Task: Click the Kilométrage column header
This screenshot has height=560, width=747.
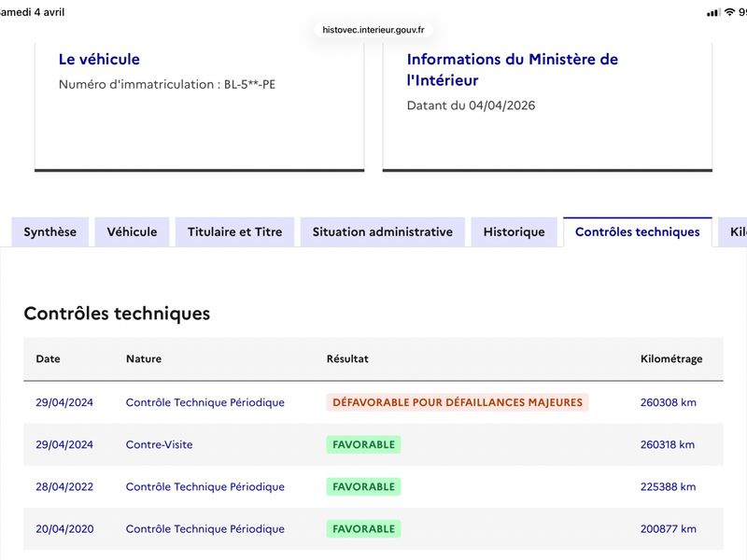Action: 671,359
